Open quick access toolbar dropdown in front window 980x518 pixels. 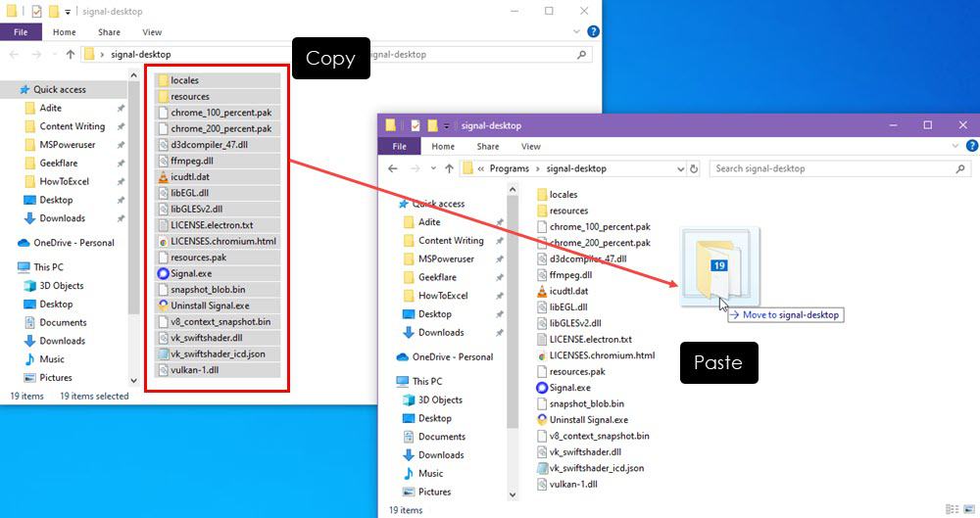tap(446, 126)
